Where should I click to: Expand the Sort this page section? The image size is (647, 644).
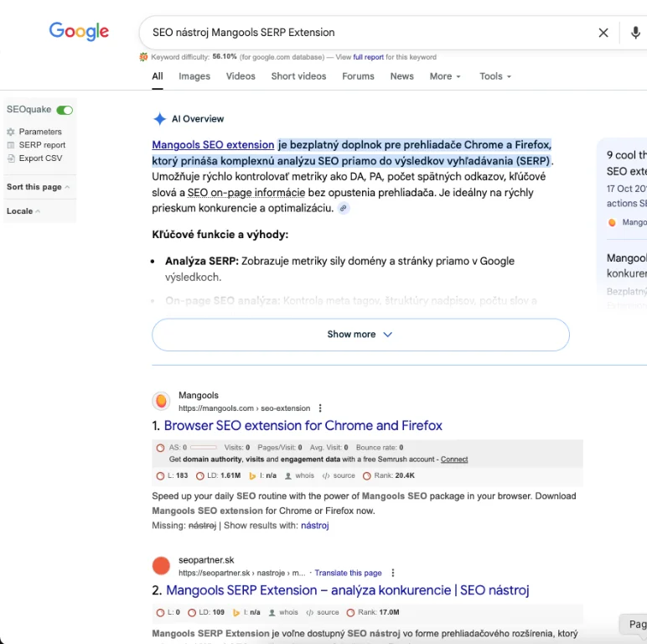coord(38,187)
